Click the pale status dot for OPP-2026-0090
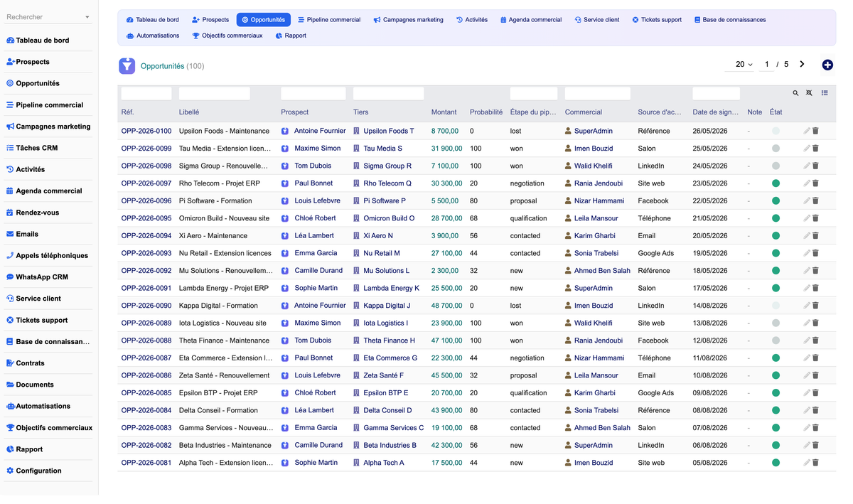Screen dimensions: 853x504 (x=776, y=306)
